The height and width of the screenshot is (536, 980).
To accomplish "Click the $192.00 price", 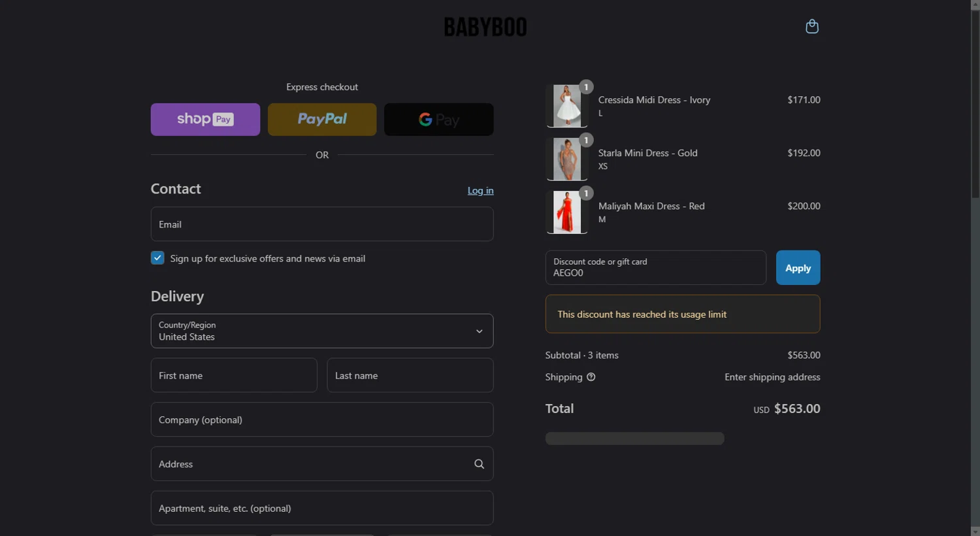I will [804, 153].
